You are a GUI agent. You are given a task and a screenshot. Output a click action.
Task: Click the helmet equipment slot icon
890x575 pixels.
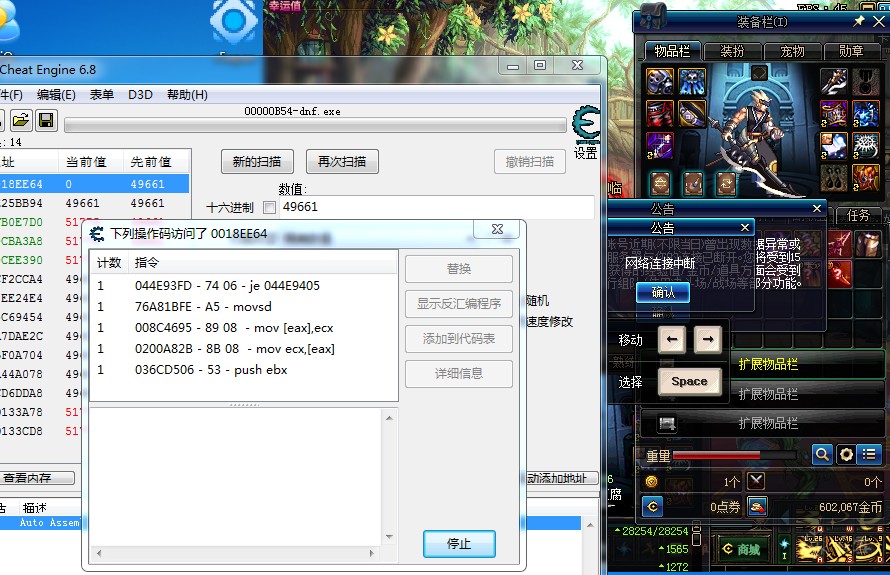point(660,82)
